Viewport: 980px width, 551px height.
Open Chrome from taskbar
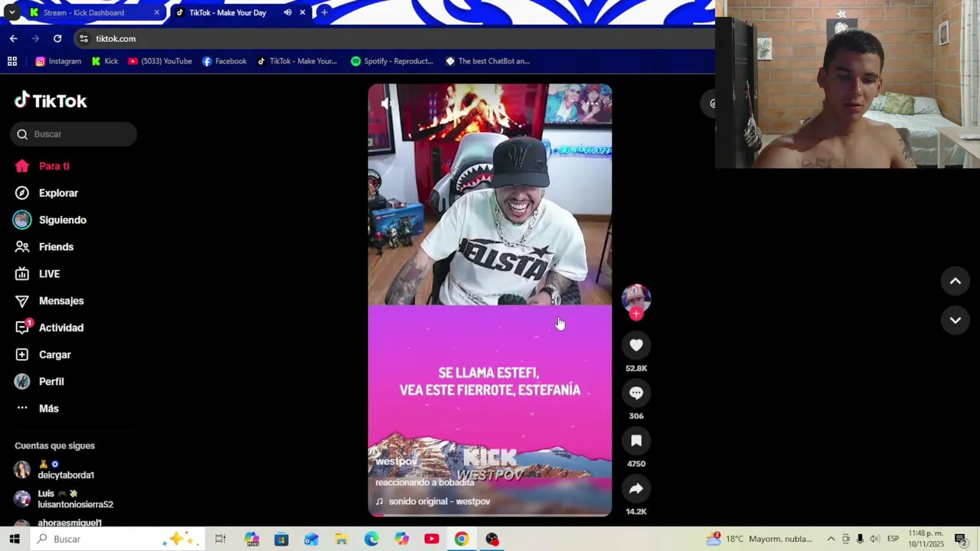[461, 539]
